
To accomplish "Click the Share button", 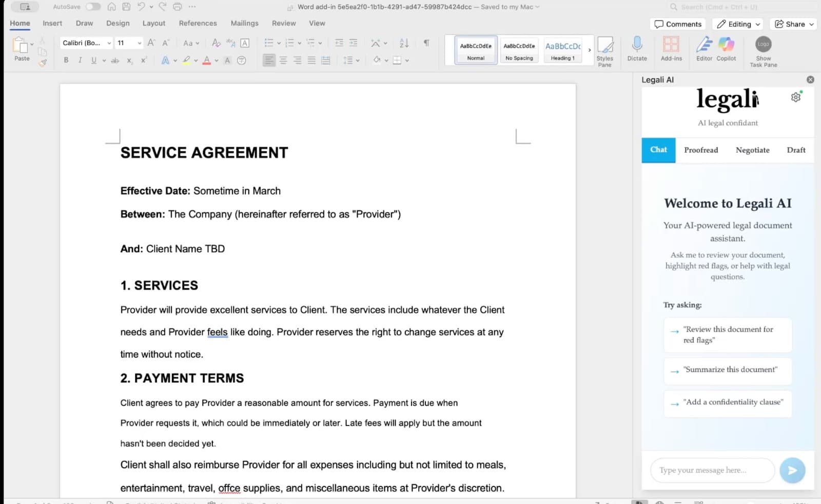I will pyautogui.click(x=793, y=24).
